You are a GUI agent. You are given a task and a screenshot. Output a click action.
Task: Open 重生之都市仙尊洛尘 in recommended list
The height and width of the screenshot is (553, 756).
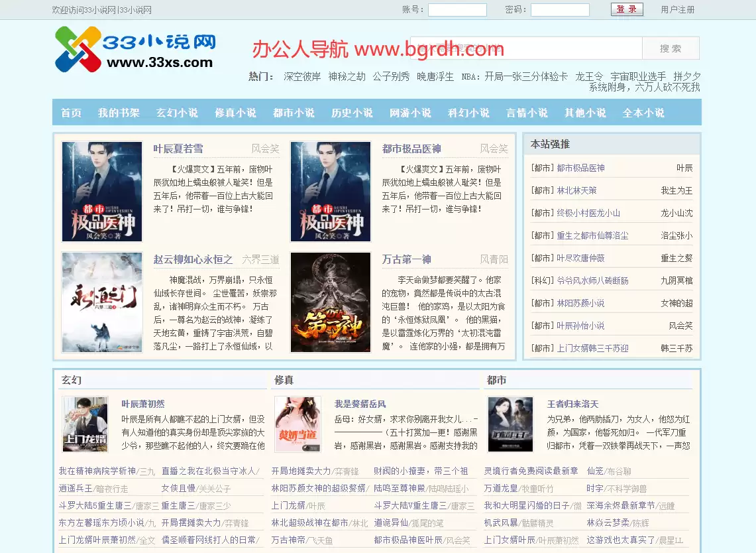click(592, 235)
